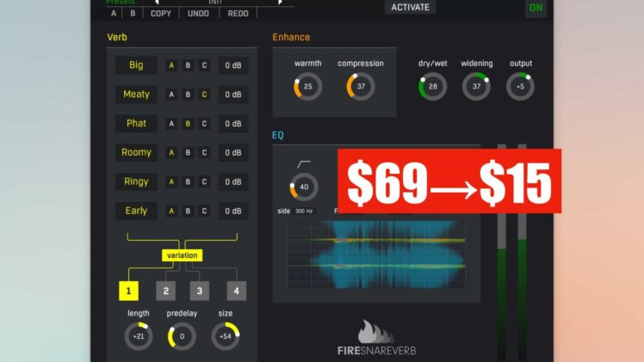Image resolution: width=644 pixels, height=362 pixels.
Task: Click the REDO button
Action: coord(238,14)
